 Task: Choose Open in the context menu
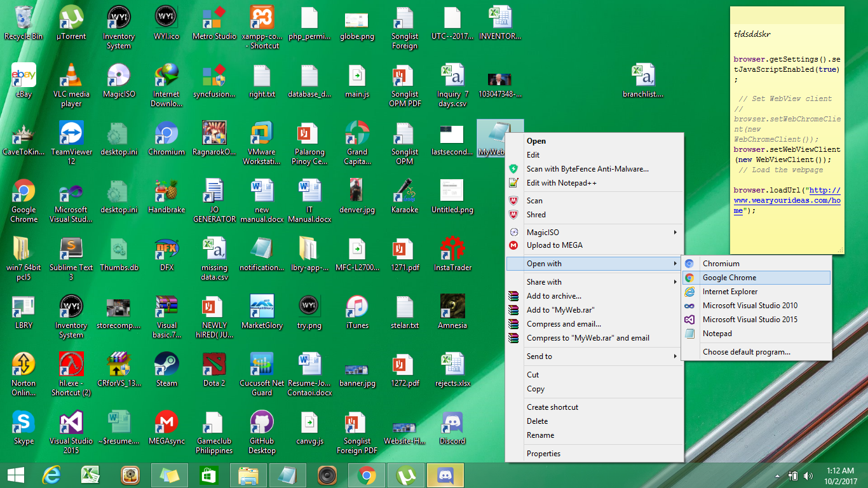click(594, 141)
